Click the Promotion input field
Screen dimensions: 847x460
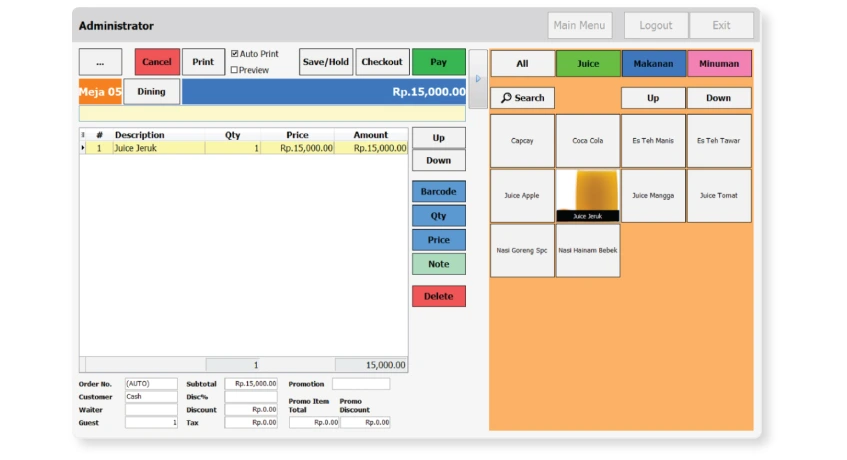[x=361, y=384]
